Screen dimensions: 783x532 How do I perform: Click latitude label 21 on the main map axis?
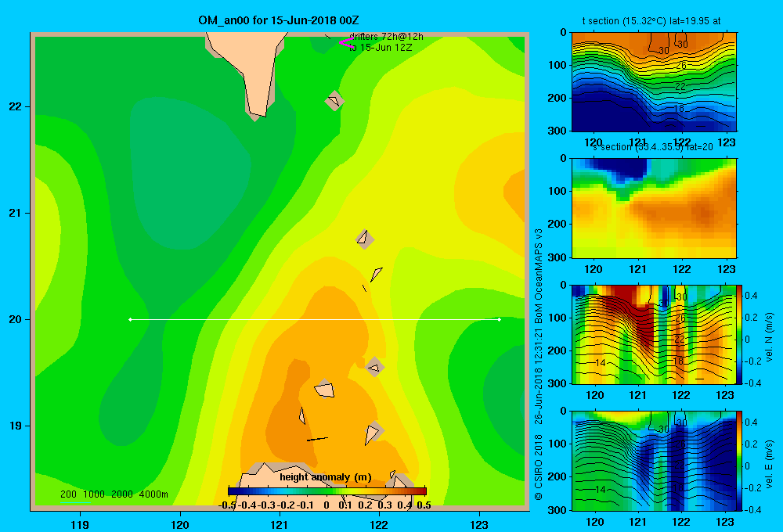15,213
